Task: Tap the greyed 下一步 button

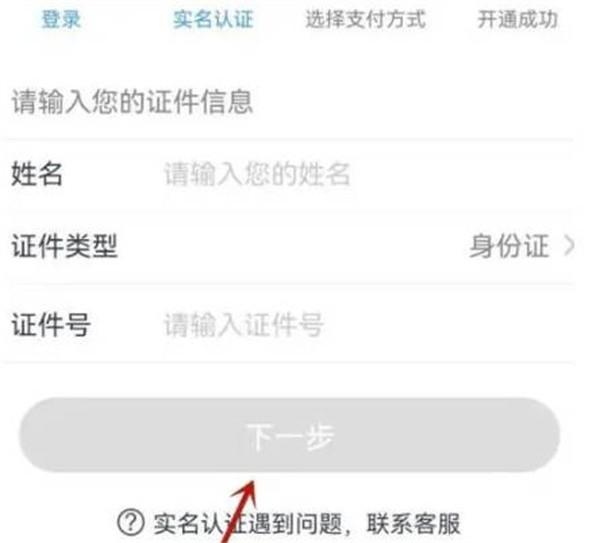Action: (x=290, y=436)
